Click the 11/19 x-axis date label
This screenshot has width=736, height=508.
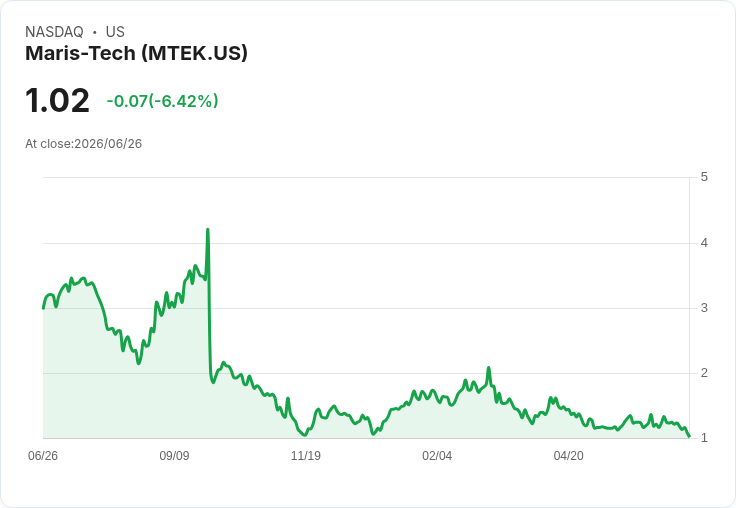(306, 455)
